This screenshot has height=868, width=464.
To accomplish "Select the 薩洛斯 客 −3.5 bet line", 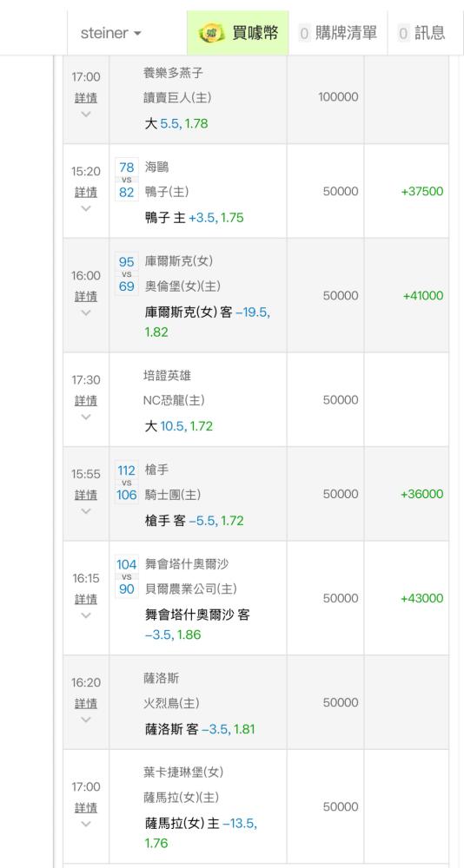I will (200, 729).
